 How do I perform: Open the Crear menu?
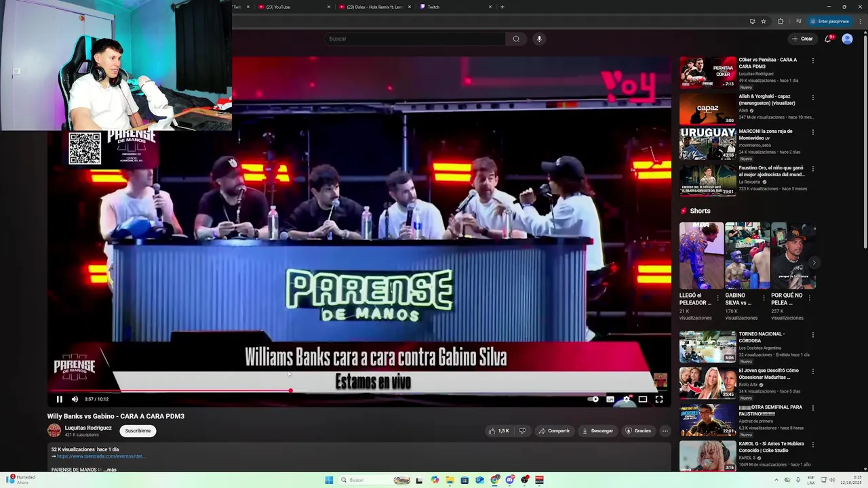(802, 39)
